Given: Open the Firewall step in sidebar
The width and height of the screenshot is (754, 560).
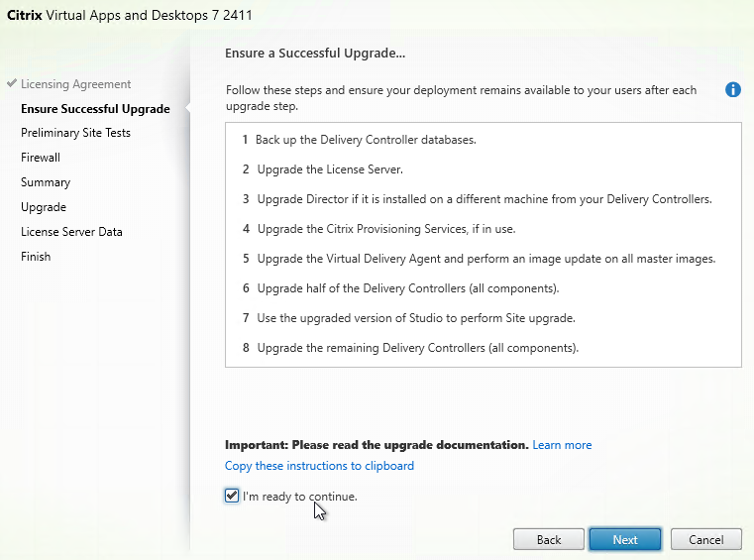Looking at the screenshot, I should point(41,158).
